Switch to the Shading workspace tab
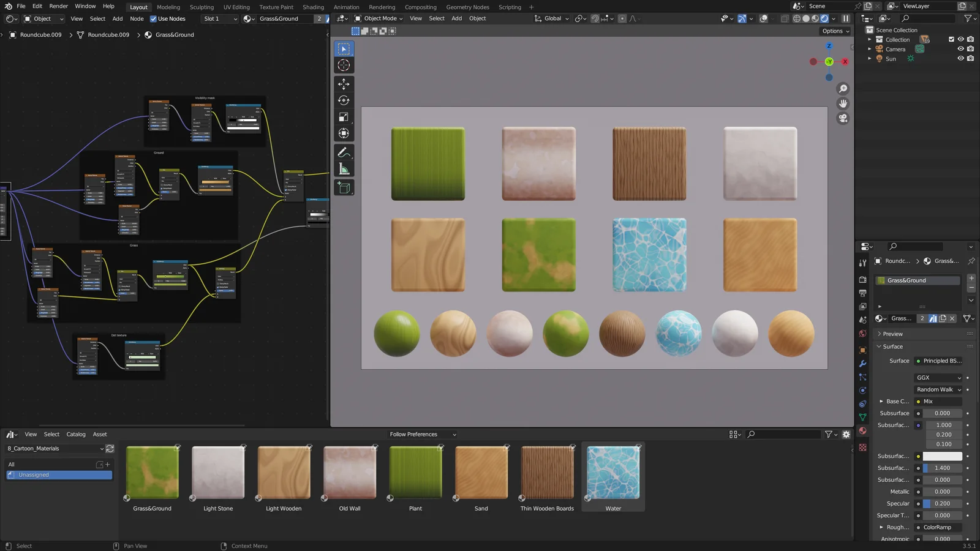This screenshot has height=551, width=980. [313, 7]
